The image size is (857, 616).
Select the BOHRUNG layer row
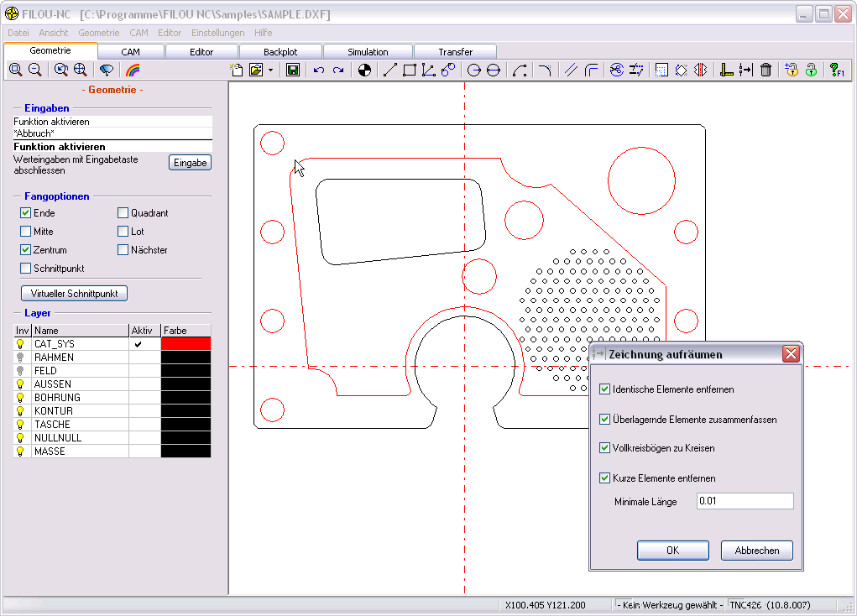pos(57,398)
